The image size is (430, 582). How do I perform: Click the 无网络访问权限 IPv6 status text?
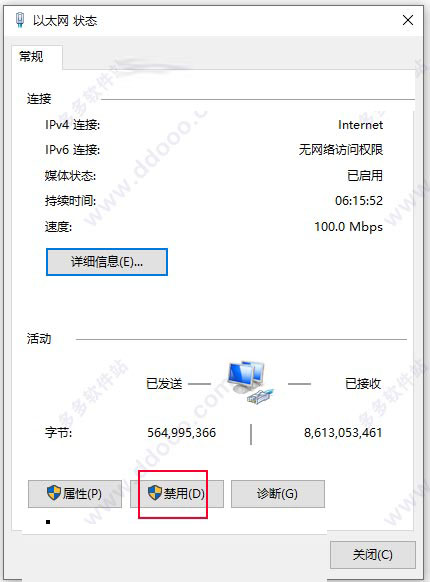point(341,150)
